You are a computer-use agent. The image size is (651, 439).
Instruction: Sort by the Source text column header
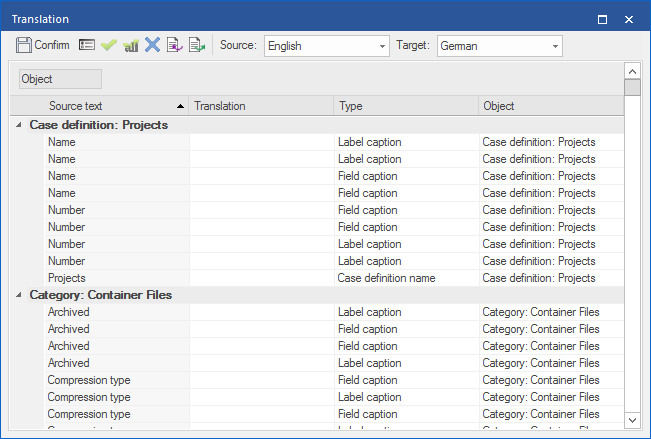99,106
